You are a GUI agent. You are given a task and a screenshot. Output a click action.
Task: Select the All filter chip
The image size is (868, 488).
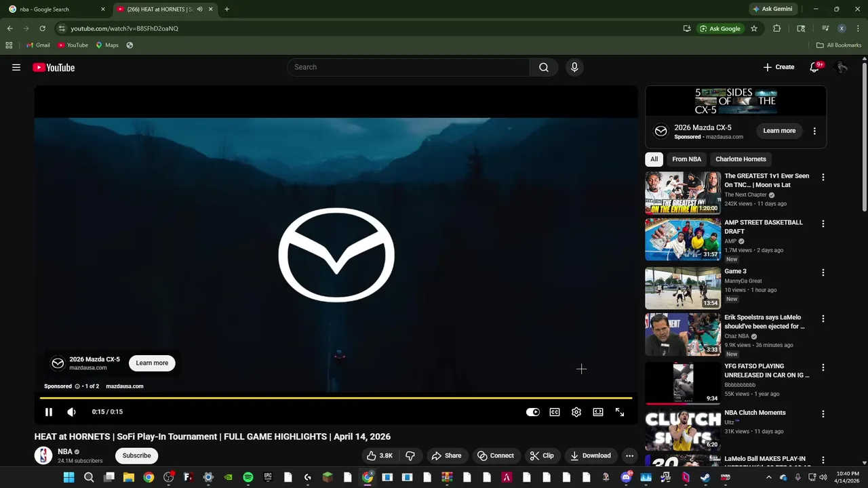[x=654, y=159]
